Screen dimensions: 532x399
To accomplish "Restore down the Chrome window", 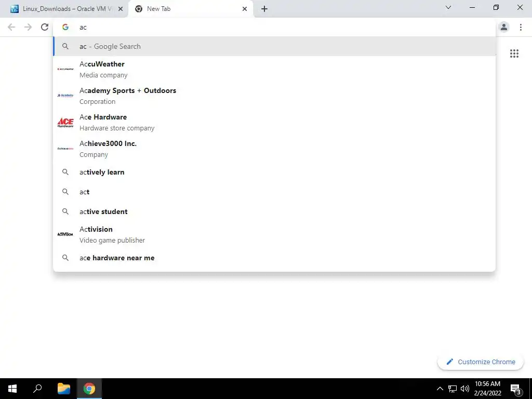I will tap(496, 7).
